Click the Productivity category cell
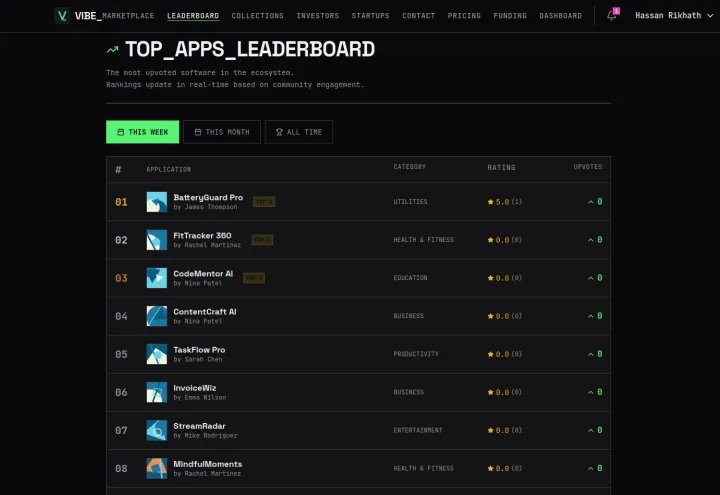Viewport: 720px width, 495px height. coord(416,354)
